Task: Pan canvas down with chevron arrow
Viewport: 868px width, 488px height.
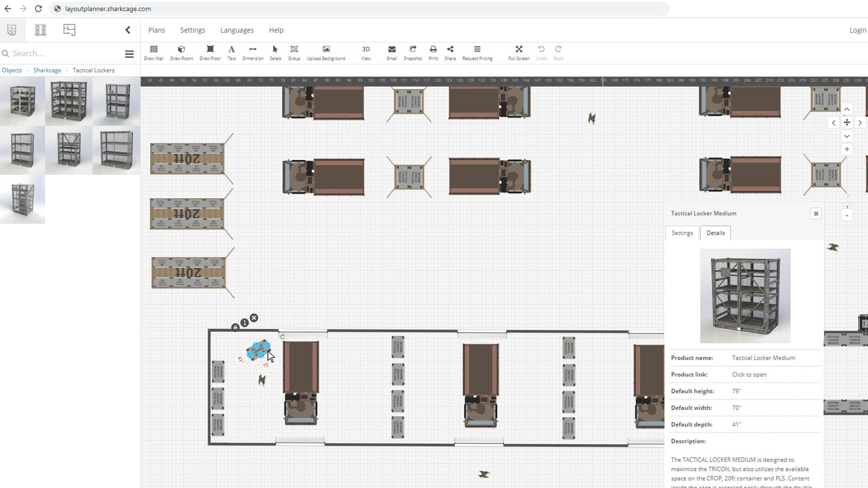Action: pos(847,136)
